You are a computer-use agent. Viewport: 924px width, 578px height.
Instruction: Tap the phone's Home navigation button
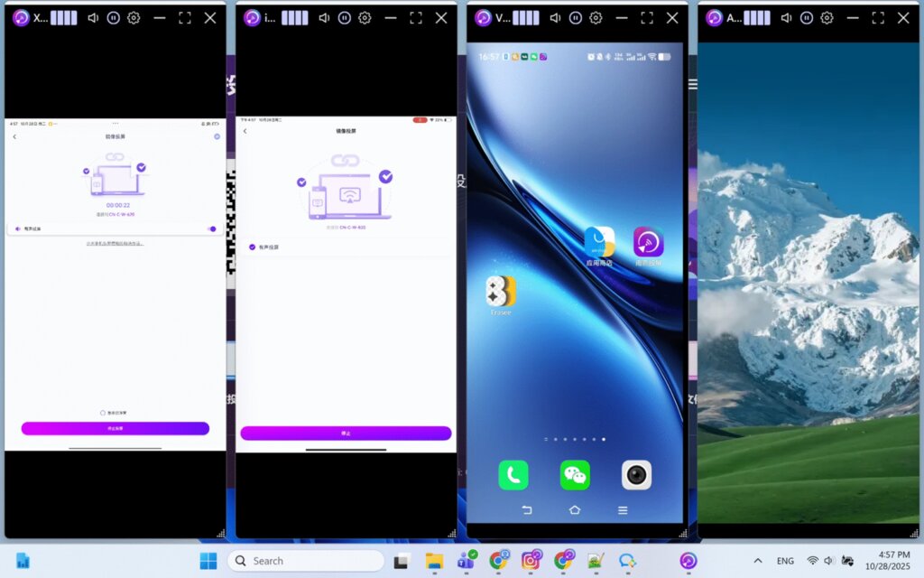[575, 510]
